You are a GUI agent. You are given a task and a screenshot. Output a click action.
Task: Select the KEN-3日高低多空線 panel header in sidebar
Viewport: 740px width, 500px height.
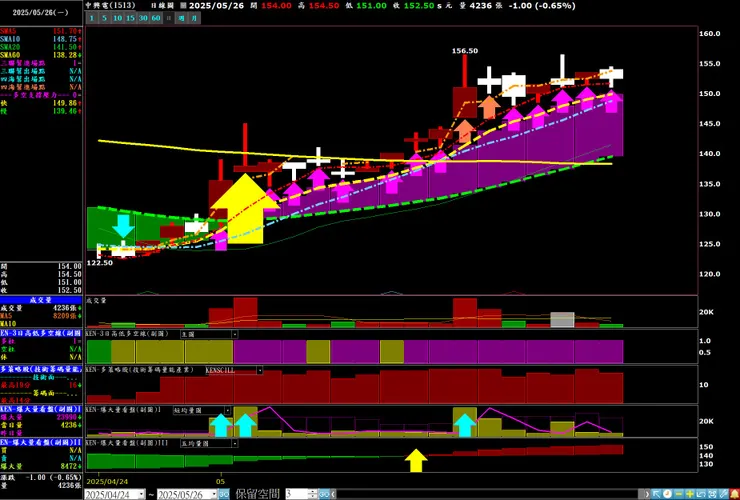(41, 333)
